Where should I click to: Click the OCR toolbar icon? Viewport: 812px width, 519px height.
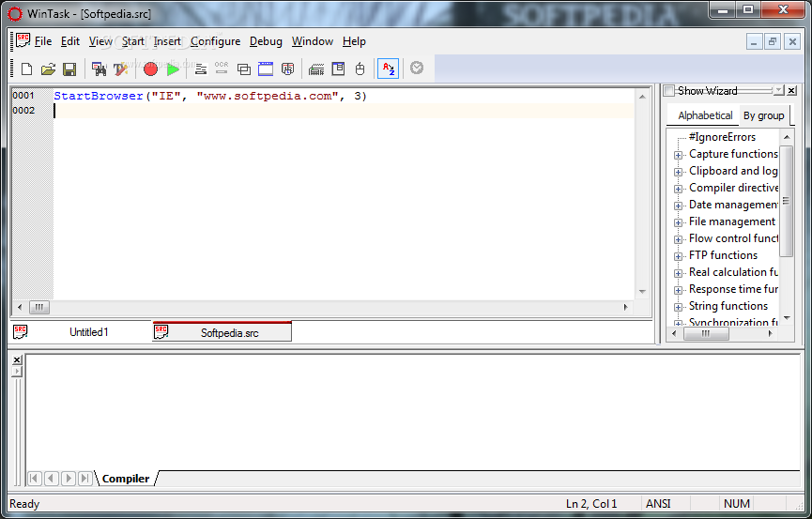tap(222, 68)
